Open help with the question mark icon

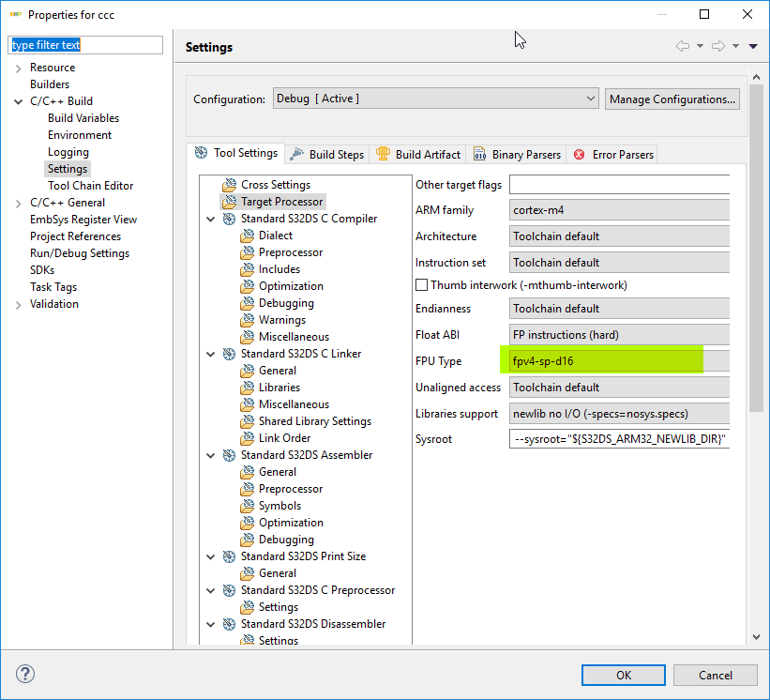point(25,674)
